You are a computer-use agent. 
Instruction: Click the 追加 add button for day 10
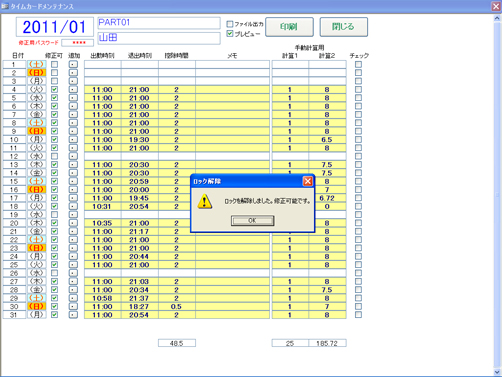(x=73, y=139)
